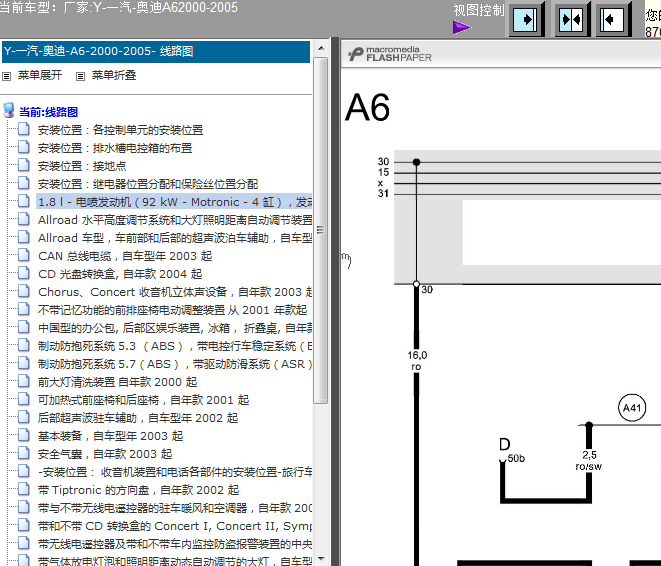Click page icon beside 制动防抱死系统 5.3 row
This screenshot has width=661, height=566.
point(24,345)
